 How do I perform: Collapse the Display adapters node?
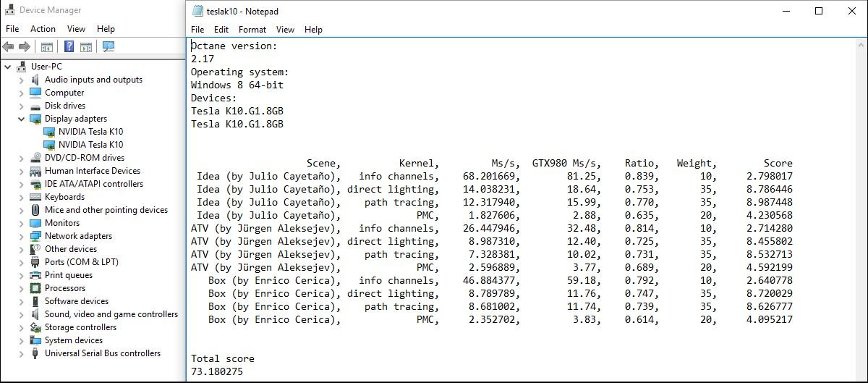click(22, 119)
